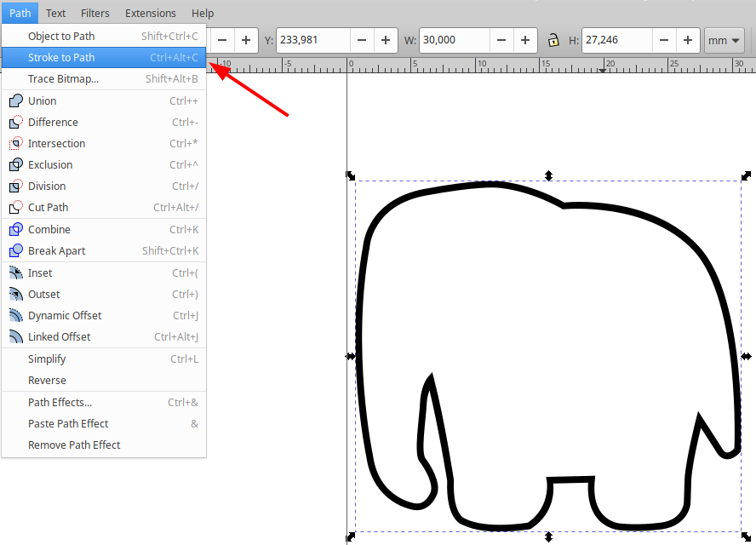Click the Intersection icon in Path menu

click(x=16, y=143)
